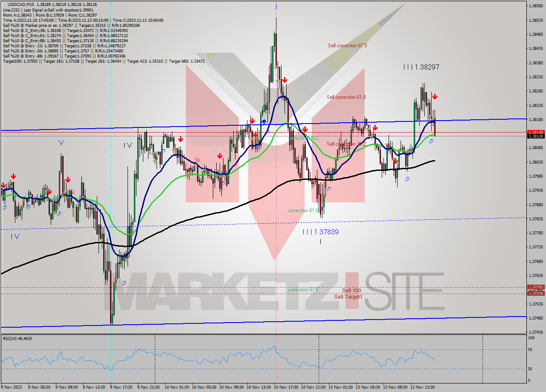Viewport: 546px width, 392px height.
Task: Click the solid blue up arrow signal
Action: click(x=264, y=121)
